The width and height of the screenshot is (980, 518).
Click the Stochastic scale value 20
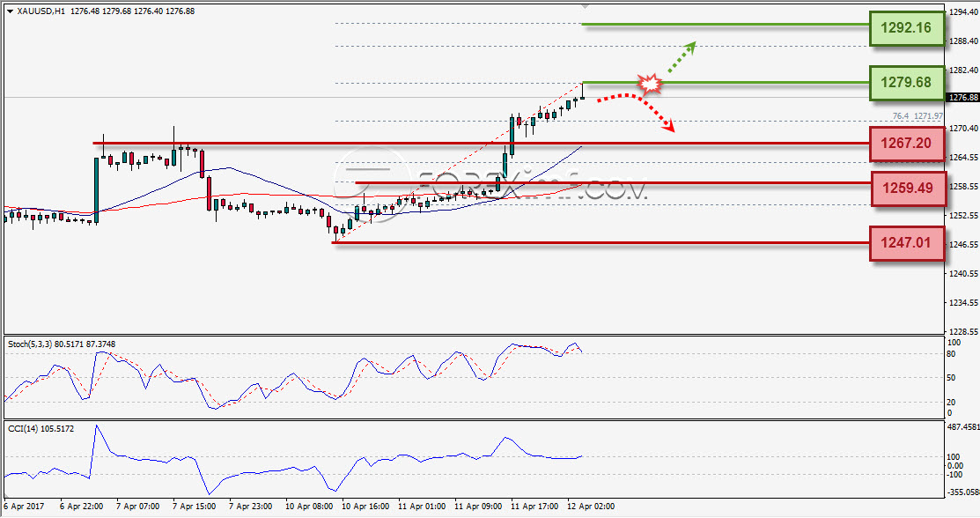(x=951, y=403)
